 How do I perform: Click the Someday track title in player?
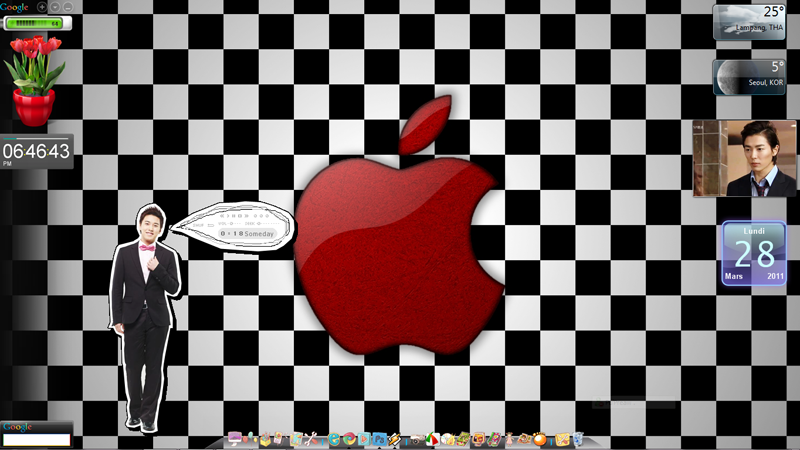[x=259, y=234]
